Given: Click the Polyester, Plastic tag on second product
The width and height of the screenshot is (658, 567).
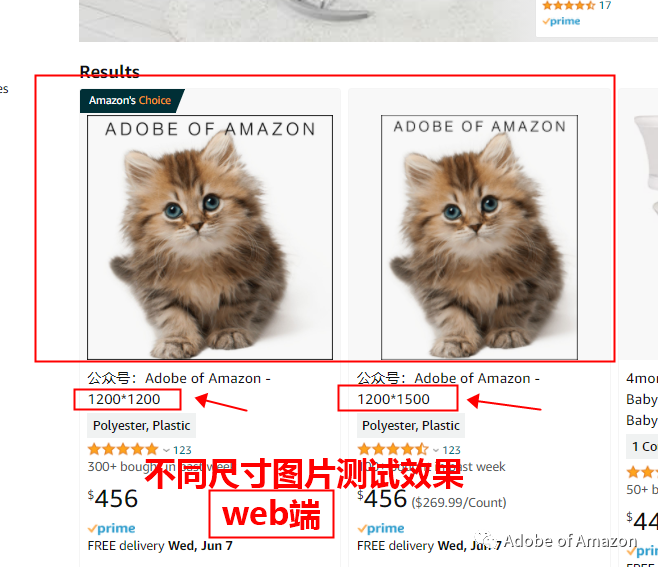Looking at the screenshot, I should tap(411, 426).
